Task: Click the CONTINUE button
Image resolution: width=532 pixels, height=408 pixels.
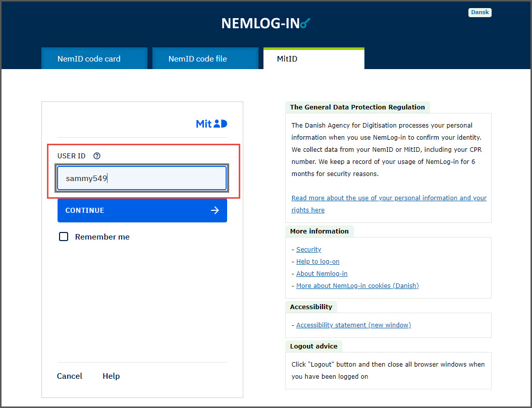Action: [x=142, y=210]
